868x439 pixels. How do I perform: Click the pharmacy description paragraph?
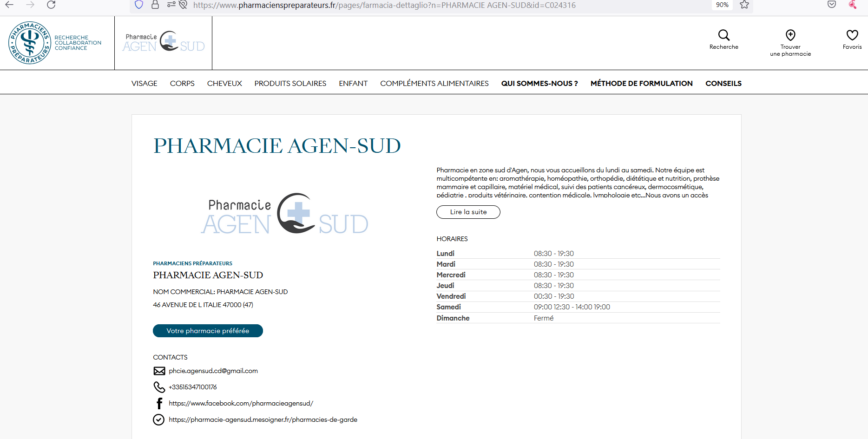coord(578,183)
